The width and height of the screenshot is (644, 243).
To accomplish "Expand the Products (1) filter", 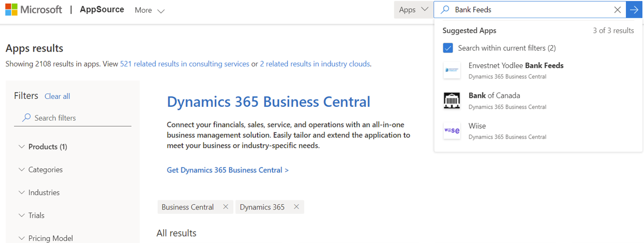I will 43,147.
